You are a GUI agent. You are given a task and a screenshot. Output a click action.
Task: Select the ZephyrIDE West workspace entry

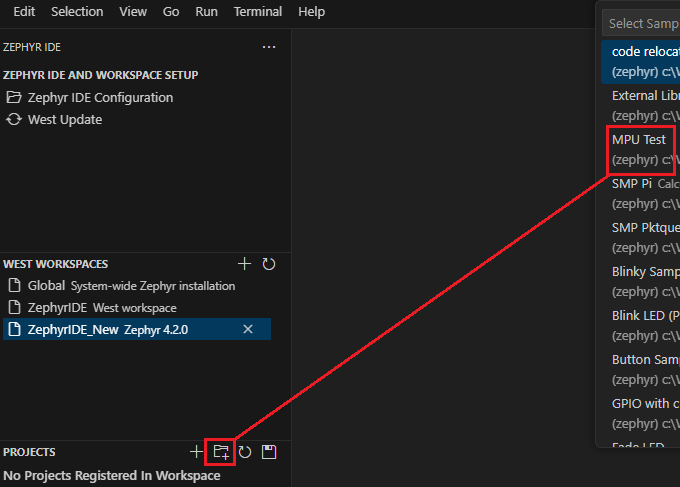(x=137, y=307)
